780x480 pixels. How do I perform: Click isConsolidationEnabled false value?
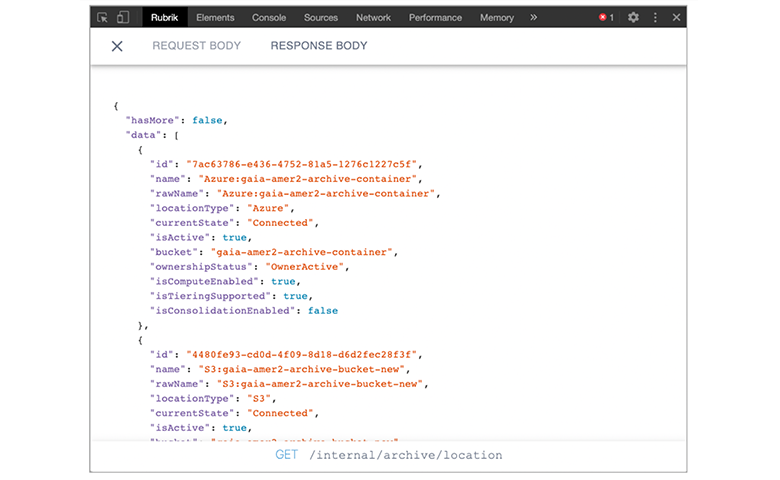point(323,311)
